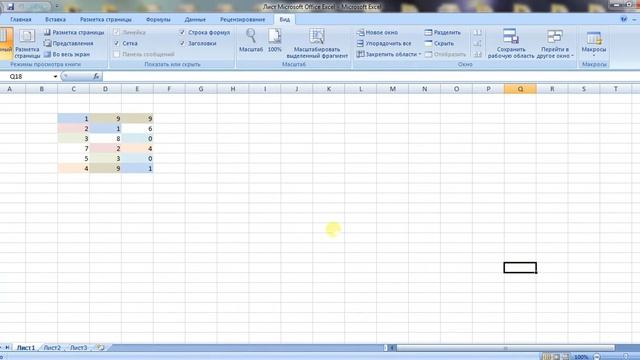Select the blue cell with 1 in column E
The width and height of the screenshot is (640, 360).
[x=137, y=169]
